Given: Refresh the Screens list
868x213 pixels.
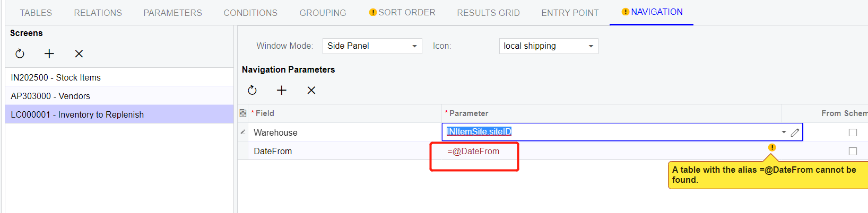Looking at the screenshot, I should click(x=20, y=54).
